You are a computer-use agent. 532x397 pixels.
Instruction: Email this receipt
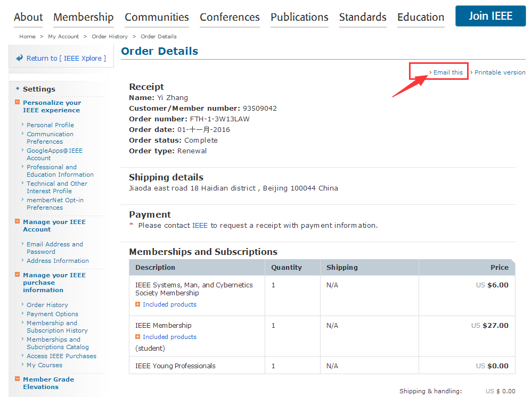pyautogui.click(x=448, y=72)
